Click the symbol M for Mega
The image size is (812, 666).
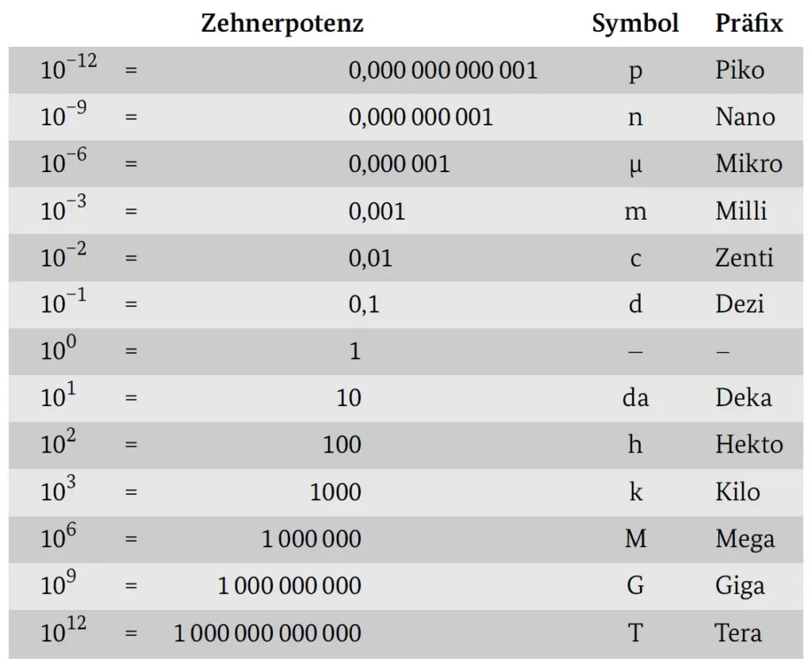pos(635,539)
